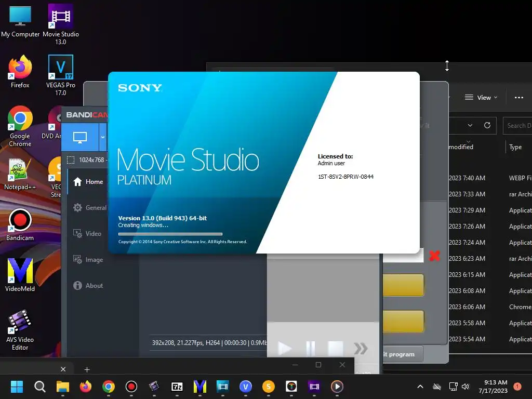Switch to VEGAS Pro V icon in taskbar
Viewport: 532px width, 399px height.
point(246,387)
